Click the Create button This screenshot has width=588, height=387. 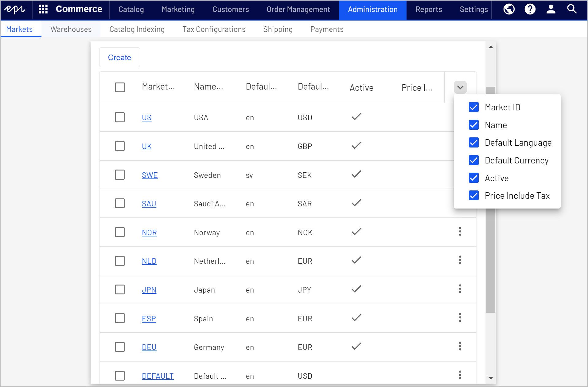(119, 57)
